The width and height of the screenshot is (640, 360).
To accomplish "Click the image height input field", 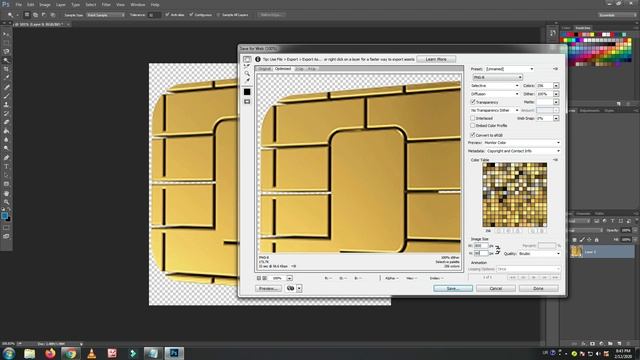I will 481,253.
